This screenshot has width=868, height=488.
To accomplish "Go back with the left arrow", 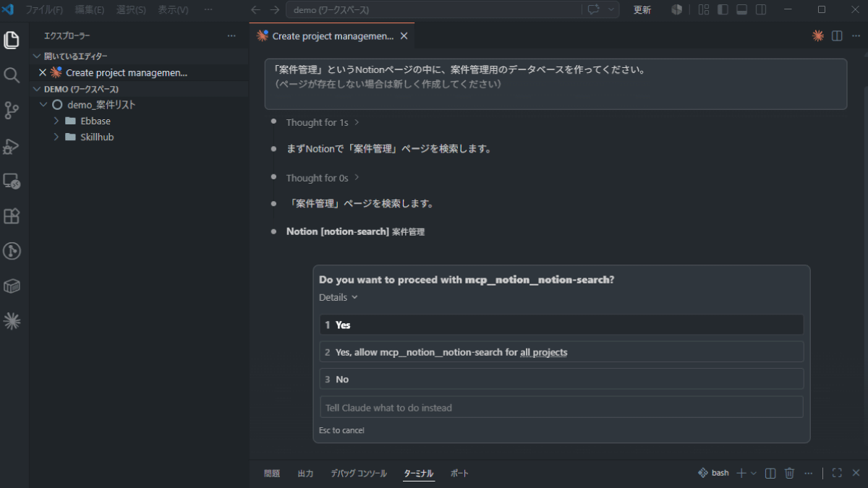I will click(255, 9).
